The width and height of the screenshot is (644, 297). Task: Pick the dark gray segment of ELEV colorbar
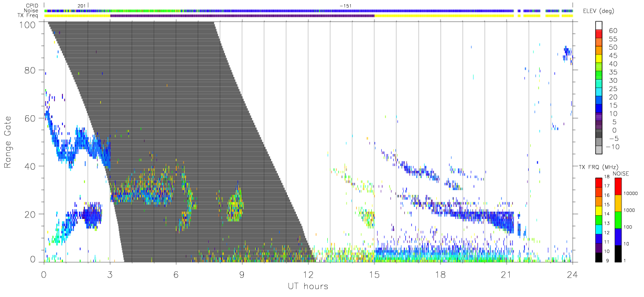pyautogui.click(x=600, y=134)
